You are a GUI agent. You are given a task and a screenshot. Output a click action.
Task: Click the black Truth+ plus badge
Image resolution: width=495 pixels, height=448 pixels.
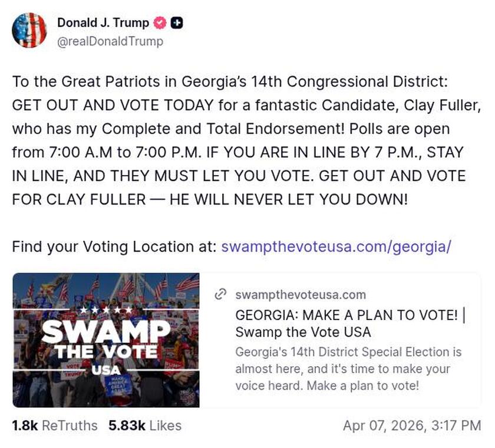click(176, 23)
